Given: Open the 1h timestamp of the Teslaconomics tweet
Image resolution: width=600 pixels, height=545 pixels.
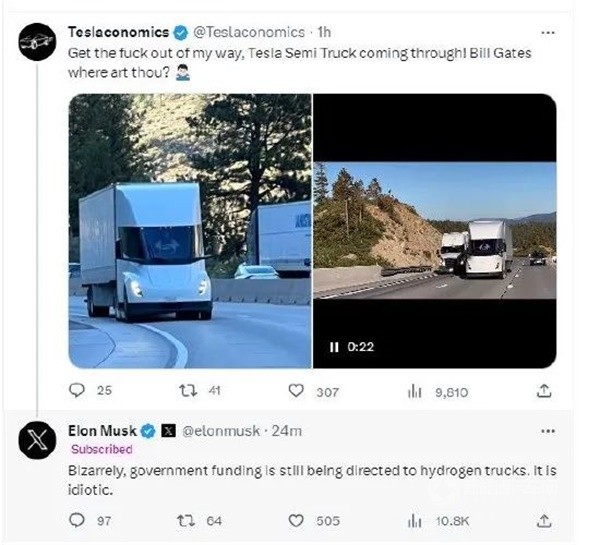Looking at the screenshot, I should coord(323,32).
